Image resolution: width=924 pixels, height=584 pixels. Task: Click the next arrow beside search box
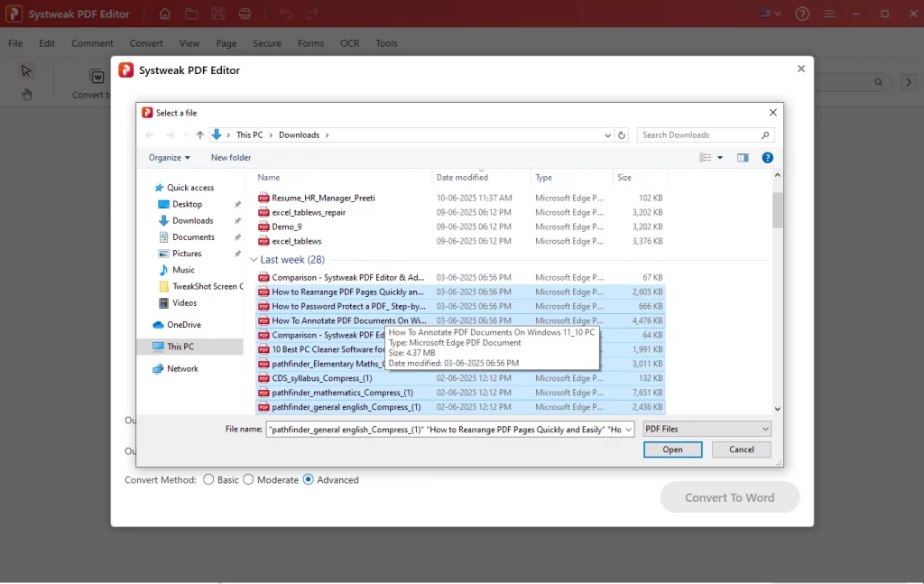click(909, 82)
